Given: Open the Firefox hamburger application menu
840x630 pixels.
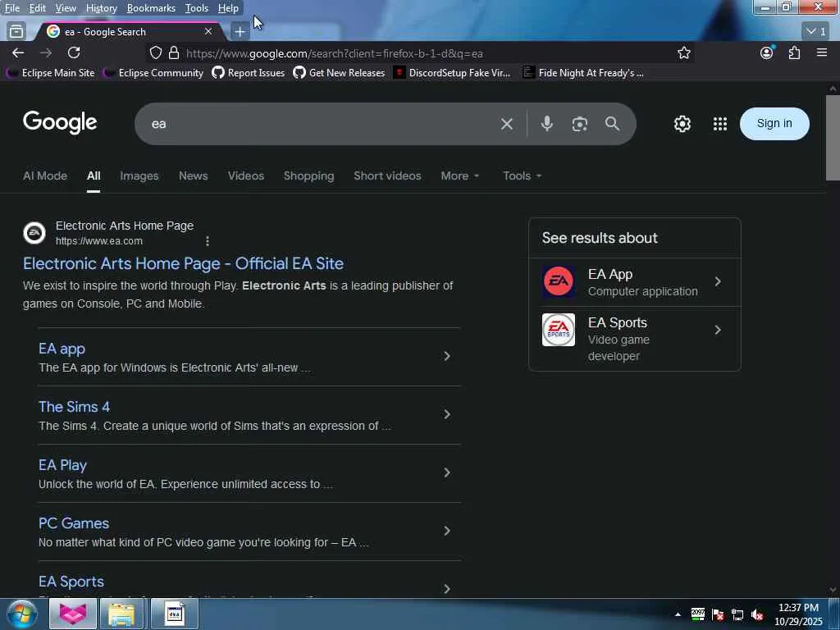Looking at the screenshot, I should 822,52.
